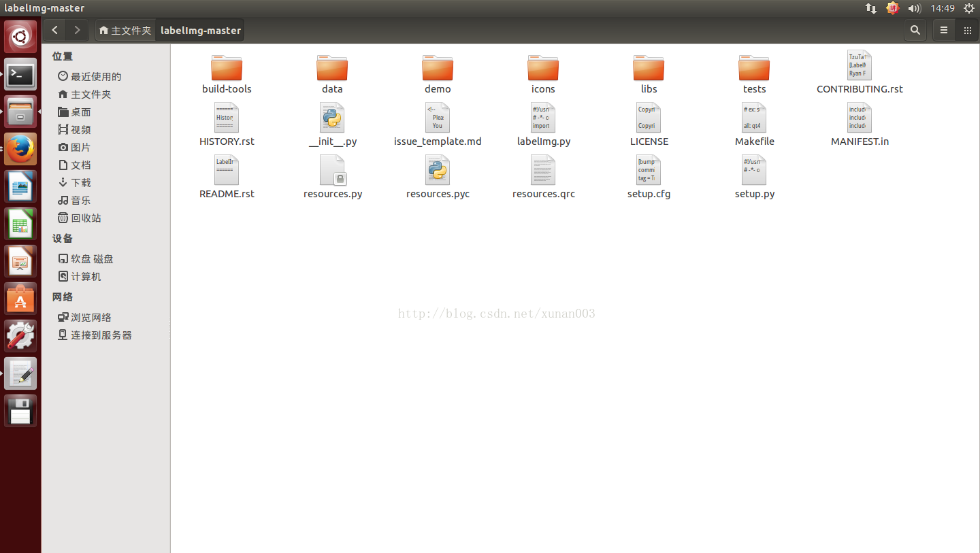Open sound volume indicator
Viewport: 980px width, 553px height.
(x=915, y=8)
